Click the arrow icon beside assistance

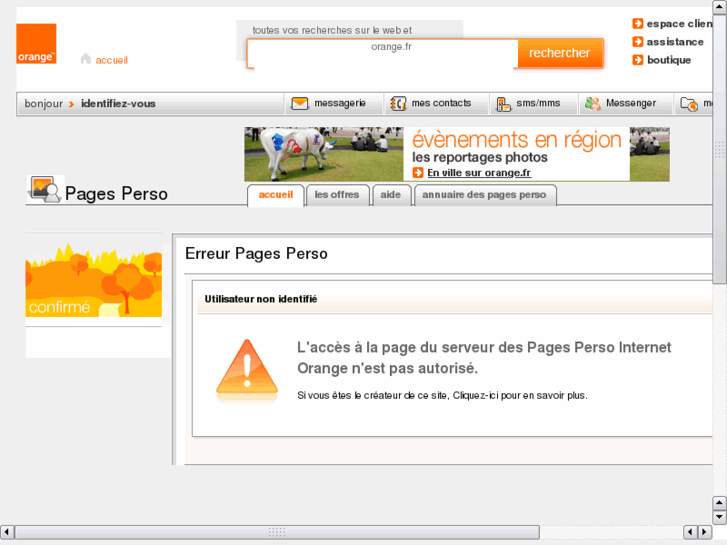coord(638,42)
